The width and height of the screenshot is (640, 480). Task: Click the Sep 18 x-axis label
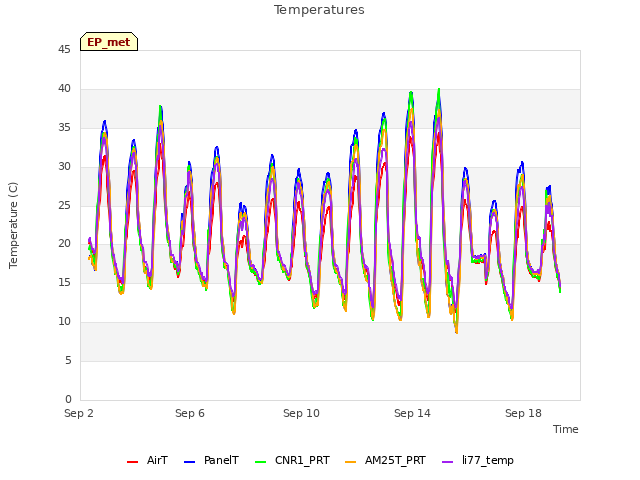[x=523, y=413]
